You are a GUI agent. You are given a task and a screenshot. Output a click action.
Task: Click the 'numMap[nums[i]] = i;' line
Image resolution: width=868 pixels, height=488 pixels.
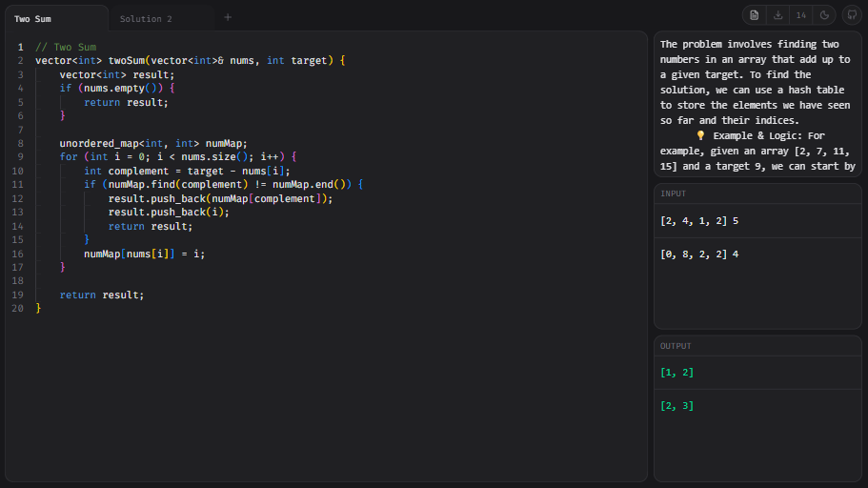(x=144, y=254)
